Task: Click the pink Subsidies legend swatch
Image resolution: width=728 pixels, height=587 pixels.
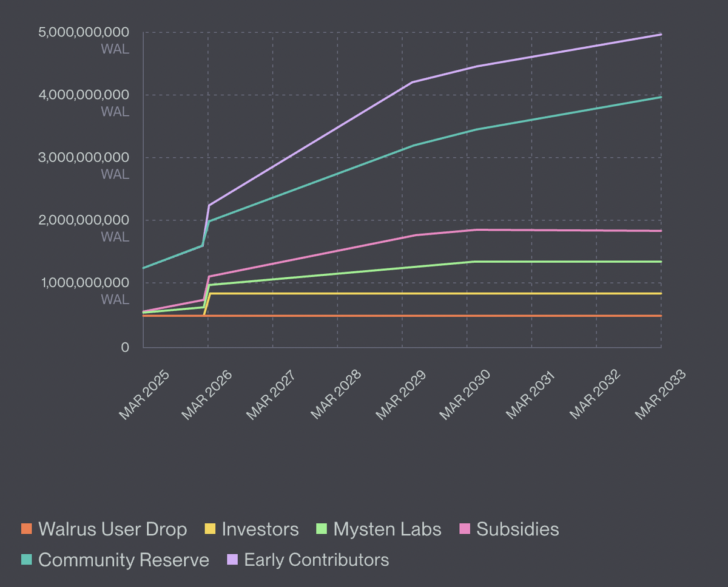Action: (x=465, y=529)
